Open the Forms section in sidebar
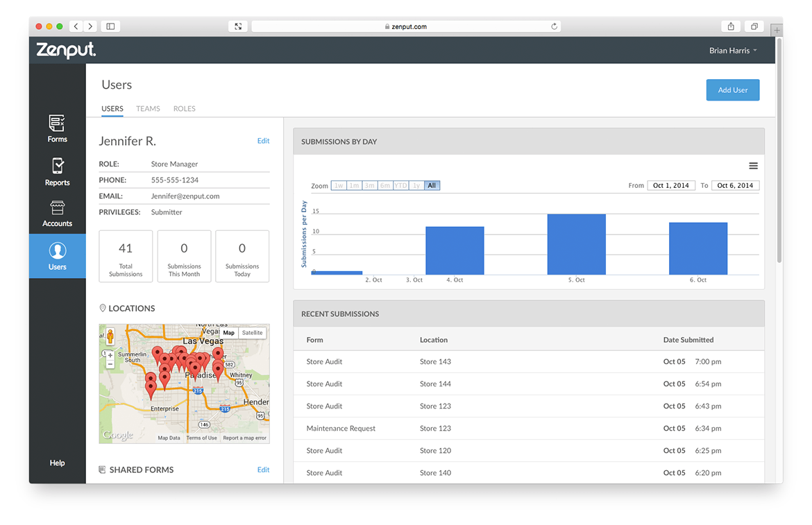The height and width of the screenshot is (525, 812). [x=57, y=129]
